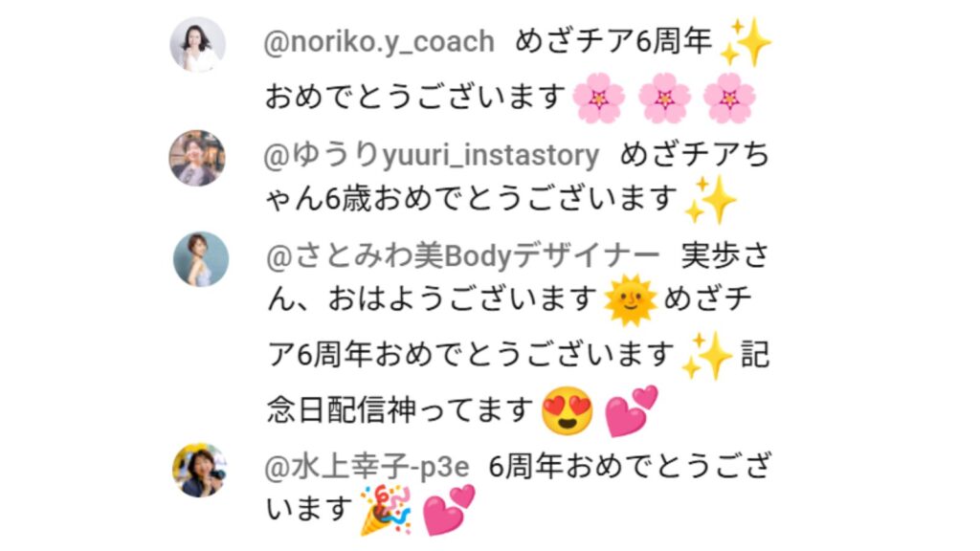Click the last cherry blossom emoji
Viewport: 980px width, 551px height.
(x=729, y=99)
